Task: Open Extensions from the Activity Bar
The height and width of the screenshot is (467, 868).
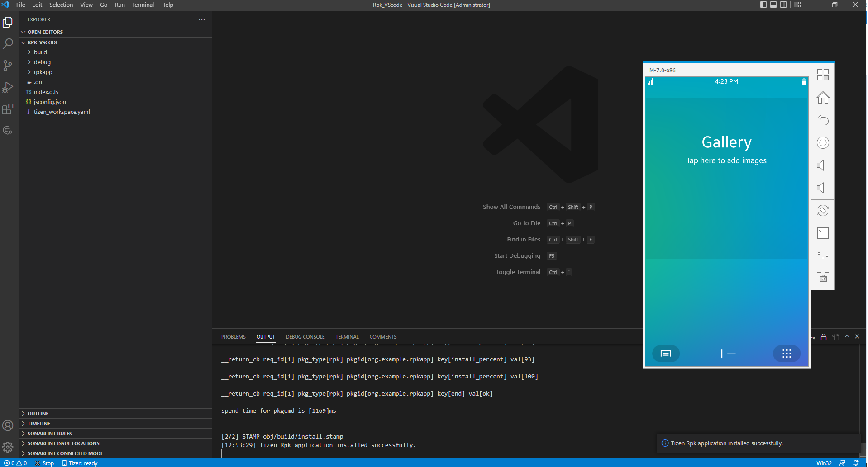Action: (x=8, y=108)
